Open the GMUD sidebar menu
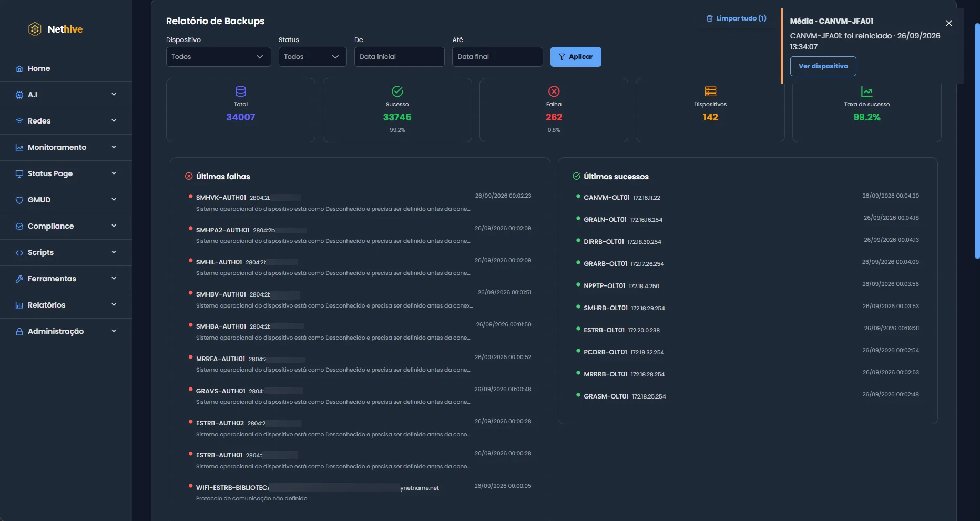 pos(66,200)
